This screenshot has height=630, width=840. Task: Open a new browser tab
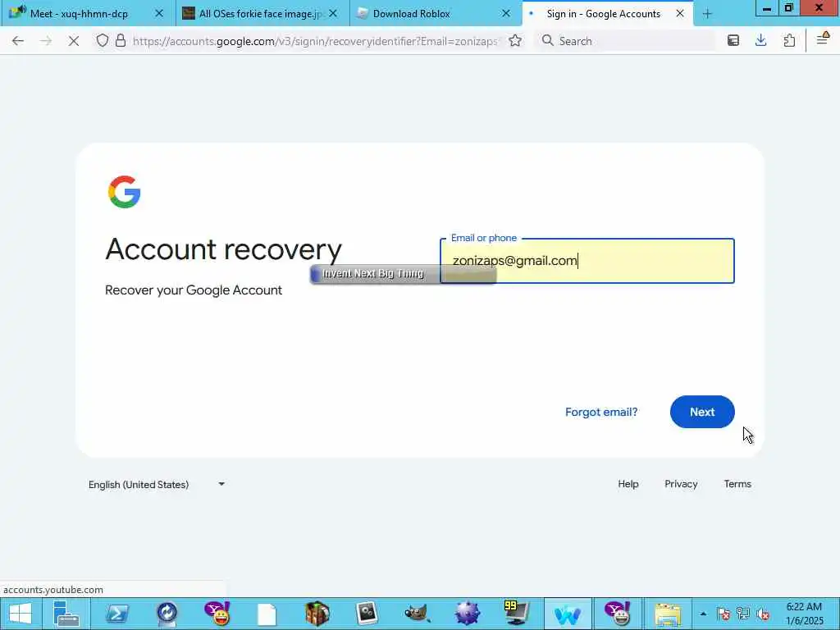[x=707, y=14]
